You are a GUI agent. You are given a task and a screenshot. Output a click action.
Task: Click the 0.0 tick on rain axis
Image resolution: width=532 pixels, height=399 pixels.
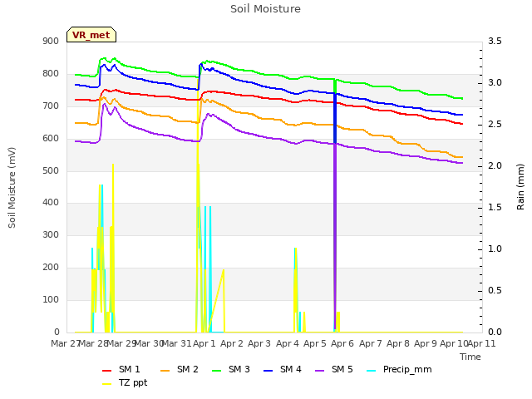pos(495,332)
